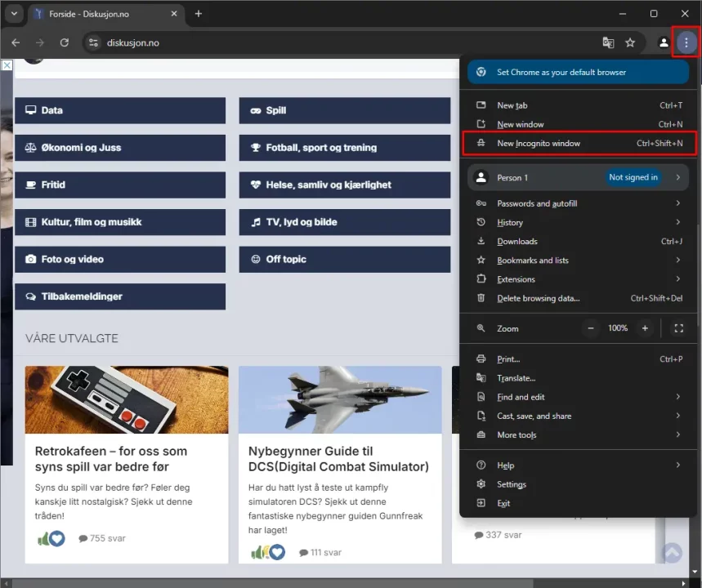Open the tab search dropdown arrow
The height and width of the screenshot is (588, 702).
click(x=14, y=14)
